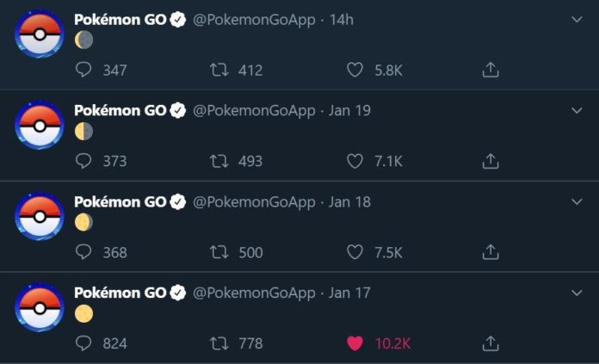
Task: Retweet the Jan 17 tweet with 778 retweets
Action: 219,343
